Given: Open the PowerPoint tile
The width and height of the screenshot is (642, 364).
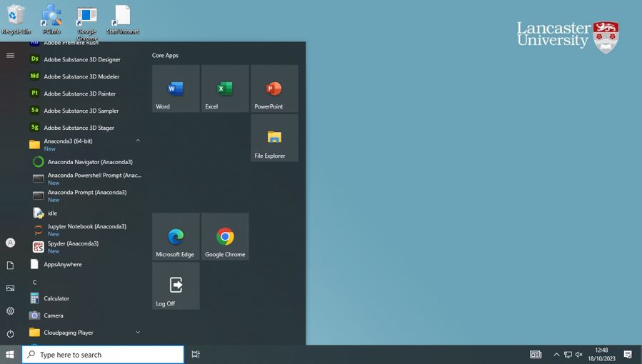Looking at the screenshot, I should tap(274, 89).
